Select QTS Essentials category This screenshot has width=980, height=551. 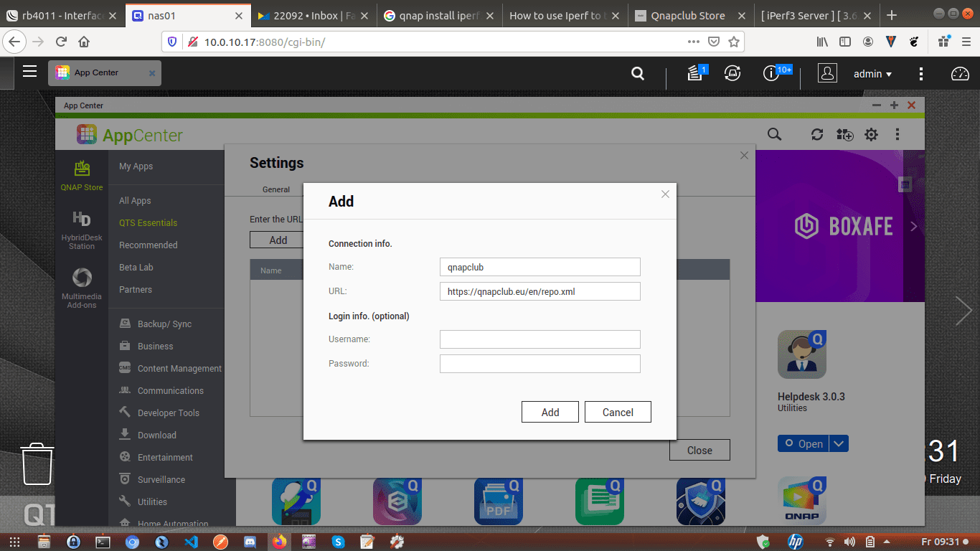pos(148,223)
